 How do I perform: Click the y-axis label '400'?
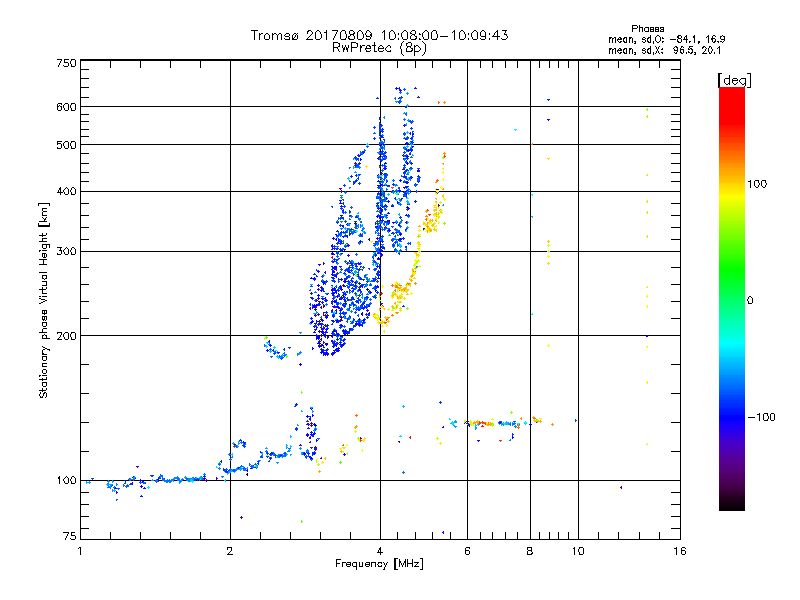[x=66, y=191]
